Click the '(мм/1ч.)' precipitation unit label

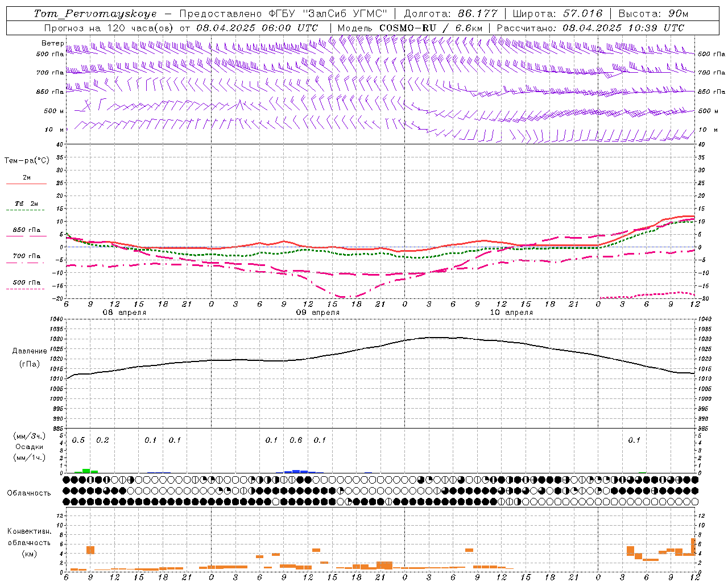pos(30,458)
